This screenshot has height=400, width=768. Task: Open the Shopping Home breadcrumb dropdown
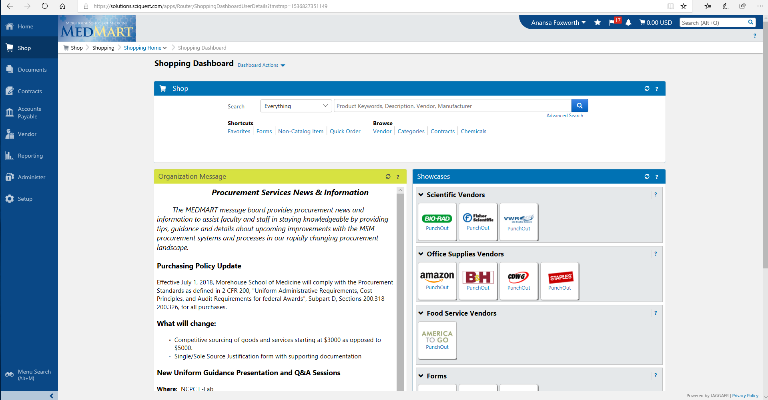(x=145, y=48)
